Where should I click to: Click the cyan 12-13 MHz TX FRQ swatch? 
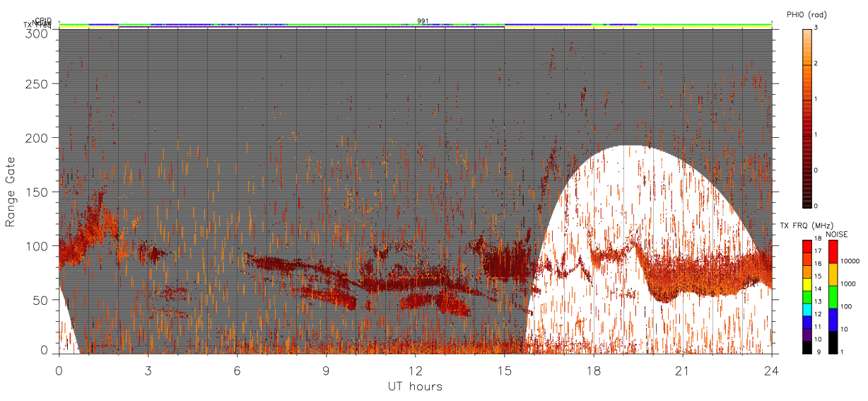(x=807, y=310)
